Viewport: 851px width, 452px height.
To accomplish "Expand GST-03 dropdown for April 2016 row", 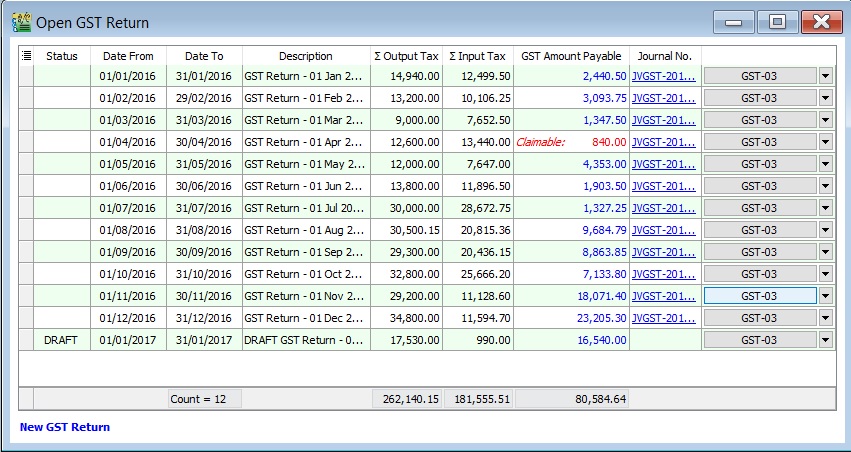I will pos(825,142).
